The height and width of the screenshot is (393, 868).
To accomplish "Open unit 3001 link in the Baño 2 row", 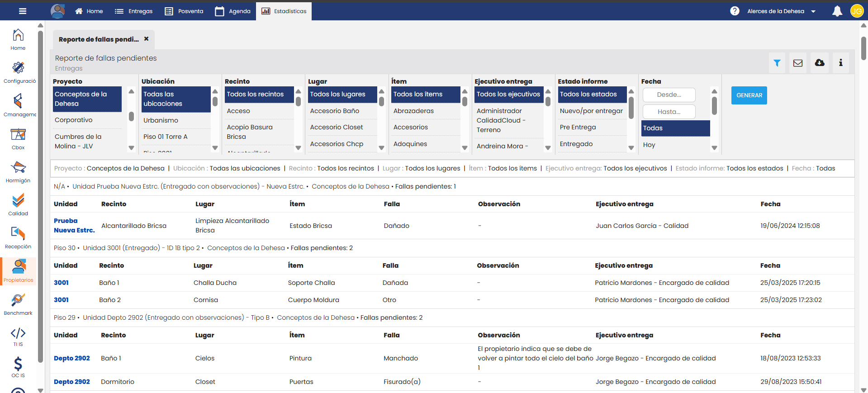I will (61, 300).
